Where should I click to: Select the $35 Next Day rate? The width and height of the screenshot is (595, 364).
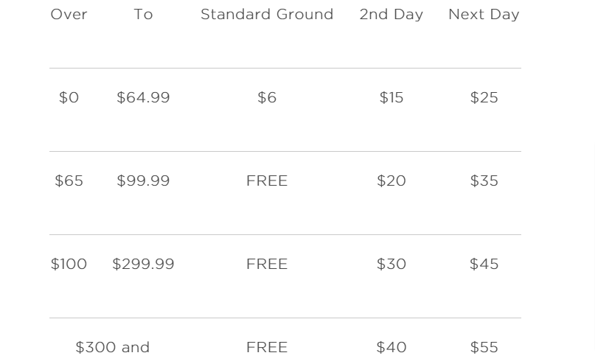(x=484, y=181)
